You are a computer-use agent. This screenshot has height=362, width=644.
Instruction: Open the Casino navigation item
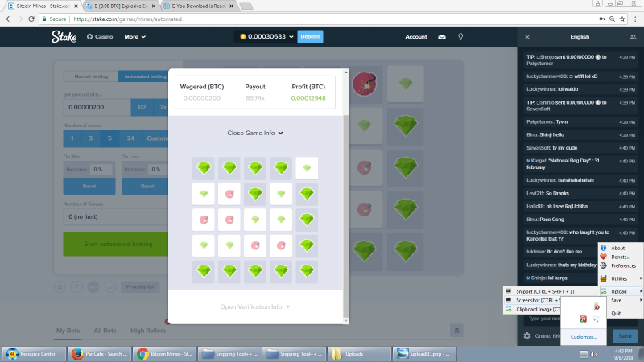(x=100, y=36)
